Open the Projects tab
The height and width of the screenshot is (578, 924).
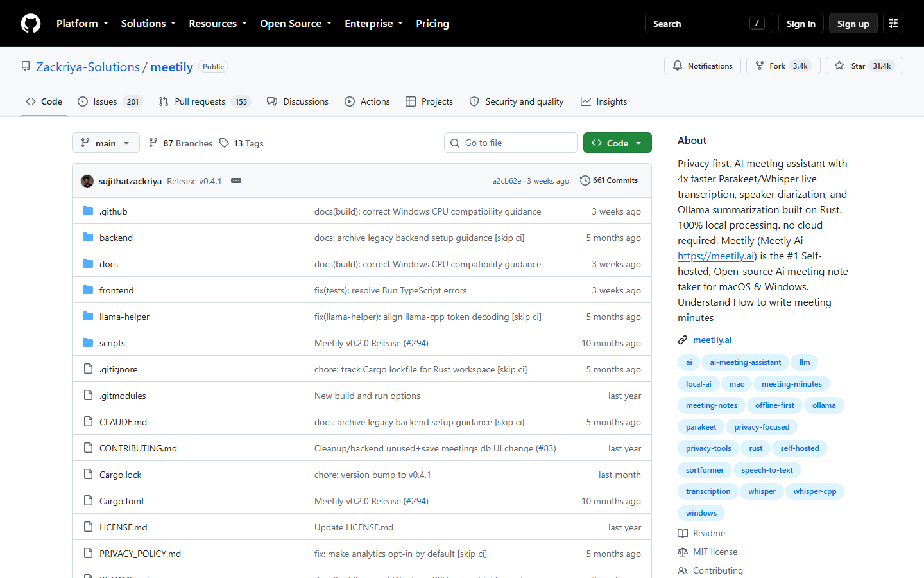click(x=429, y=101)
